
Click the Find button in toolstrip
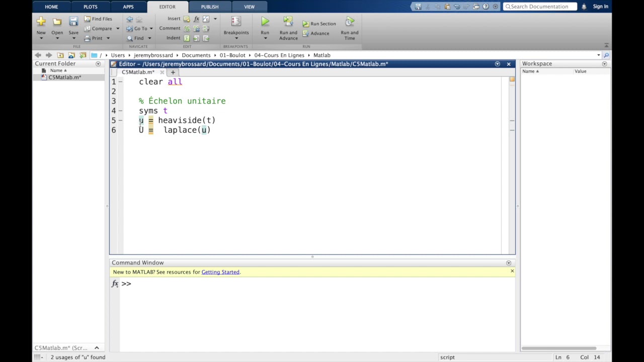point(135,38)
